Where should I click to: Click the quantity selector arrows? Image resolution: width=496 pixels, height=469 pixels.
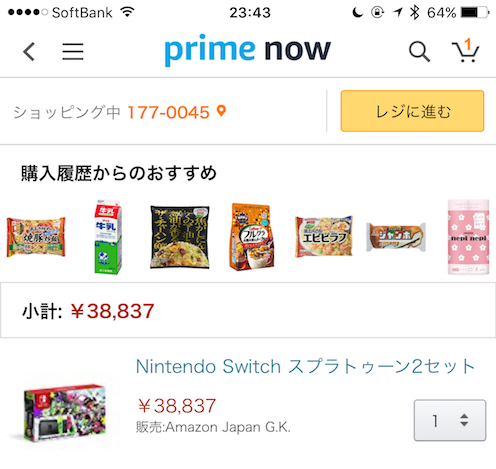click(464, 420)
